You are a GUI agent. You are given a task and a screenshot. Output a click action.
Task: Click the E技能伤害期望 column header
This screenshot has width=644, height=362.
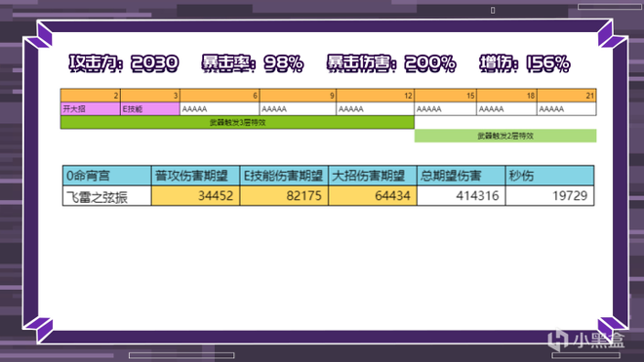coord(284,176)
